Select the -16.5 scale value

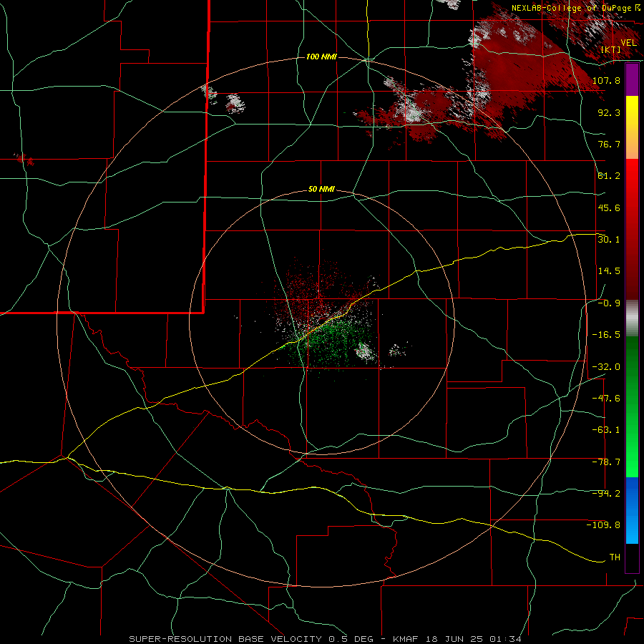point(606,335)
